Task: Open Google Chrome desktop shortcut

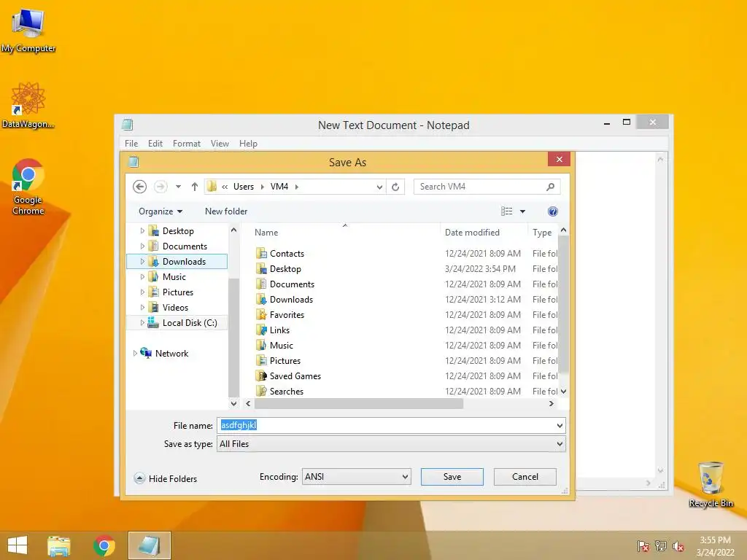Action: 28,186
